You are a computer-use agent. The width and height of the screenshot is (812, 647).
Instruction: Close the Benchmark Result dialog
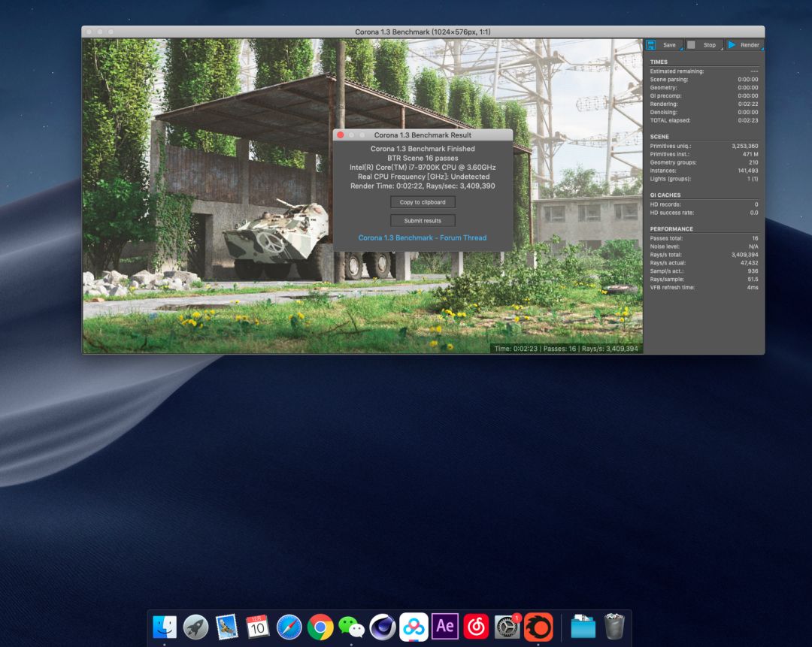[x=340, y=135]
